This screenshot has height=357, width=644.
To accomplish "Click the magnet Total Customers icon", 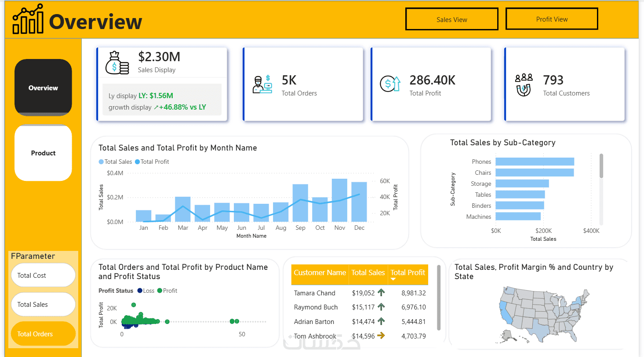I will pyautogui.click(x=524, y=84).
